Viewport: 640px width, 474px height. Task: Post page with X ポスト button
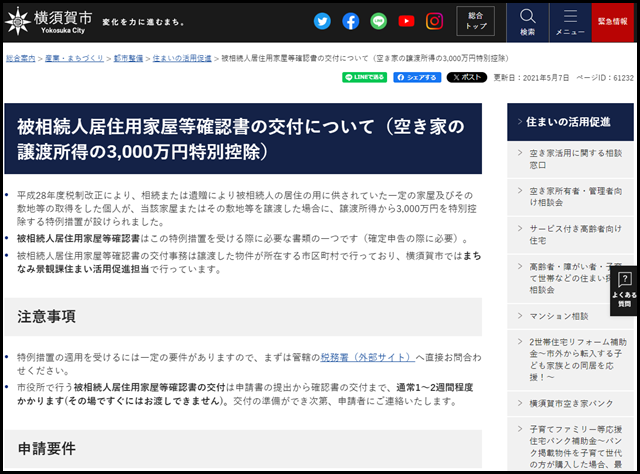click(467, 77)
